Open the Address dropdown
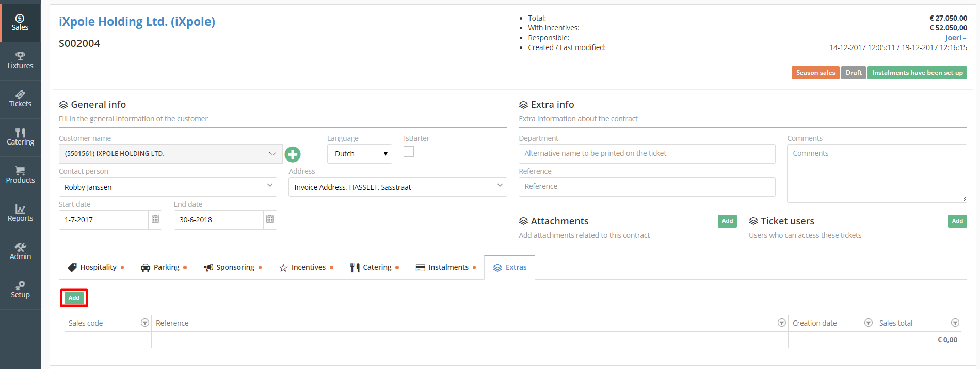The width and height of the screenshot is (980, 369). tap(398, 187)
